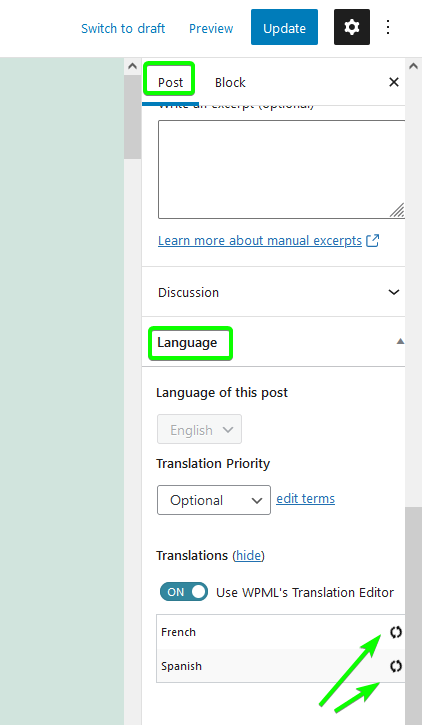Open settings with the gear icon
Viewport: 422px width, 725px height.
click(352, 27)
